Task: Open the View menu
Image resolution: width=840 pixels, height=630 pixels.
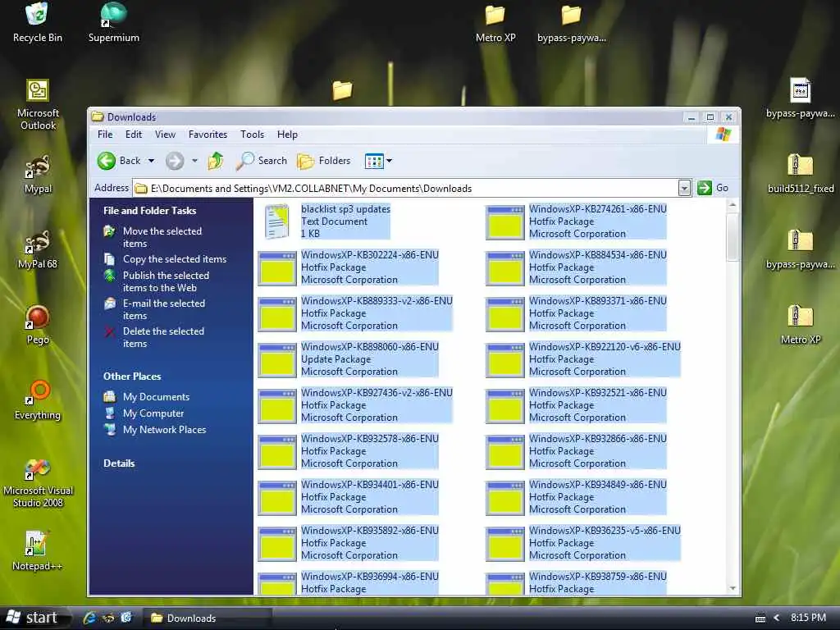Action: (165, 135)
